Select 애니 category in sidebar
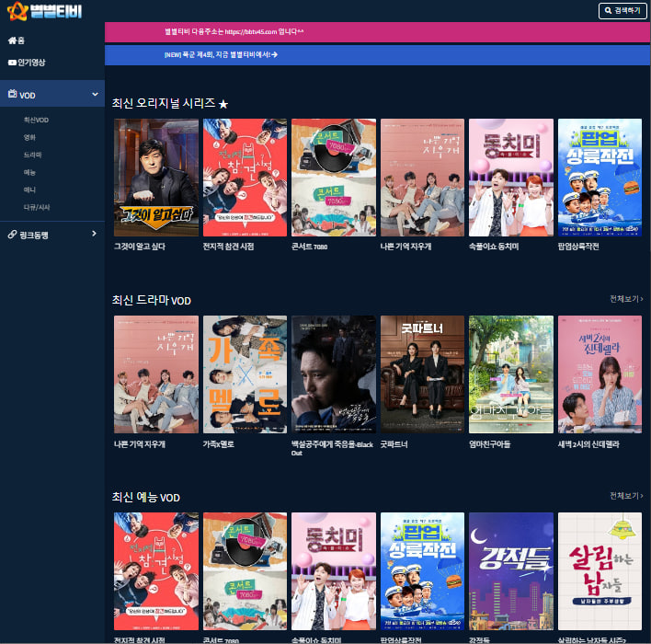The height and width of the screenshot is (644, 651). click(x=29, y=190)
